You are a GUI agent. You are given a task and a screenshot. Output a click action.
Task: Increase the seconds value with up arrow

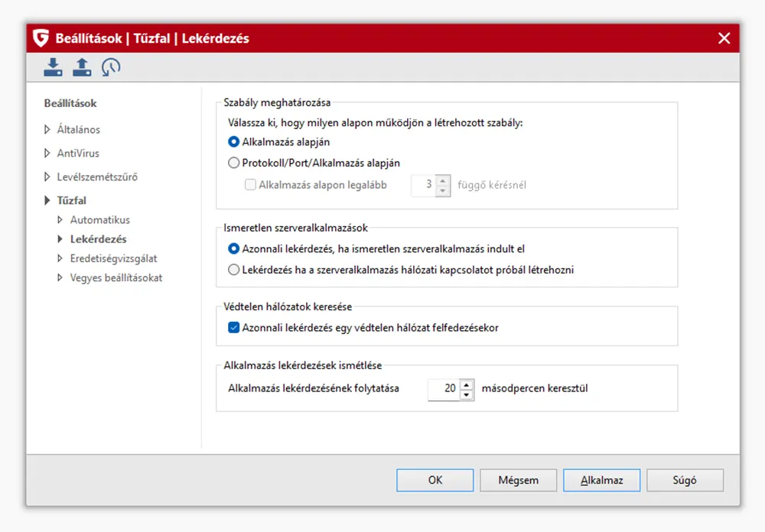click(467, 384)
